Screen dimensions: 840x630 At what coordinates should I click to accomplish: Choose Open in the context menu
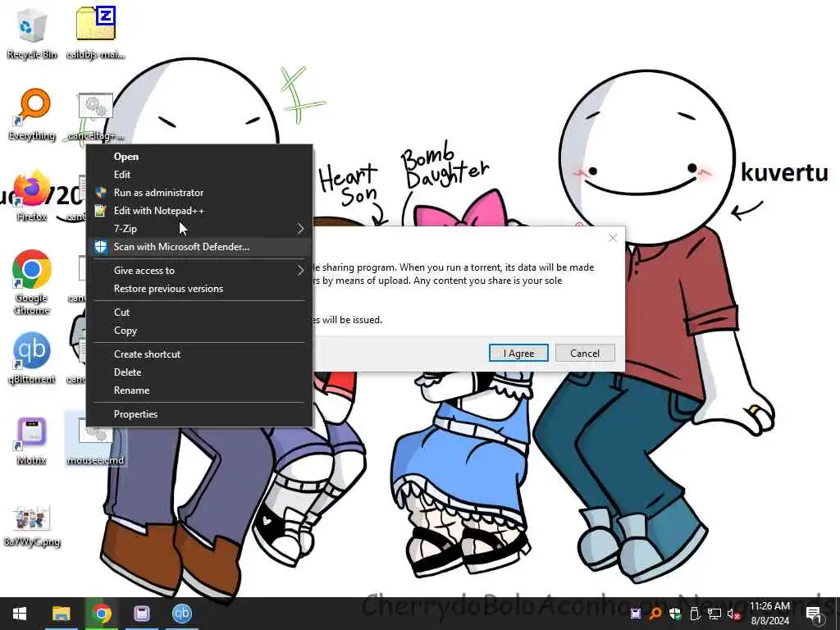click(x=199, y=157)
